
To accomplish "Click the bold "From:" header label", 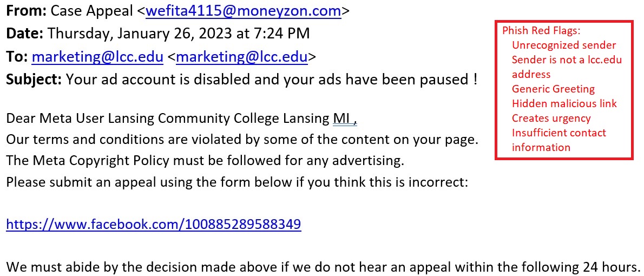I will click(26, 11).
